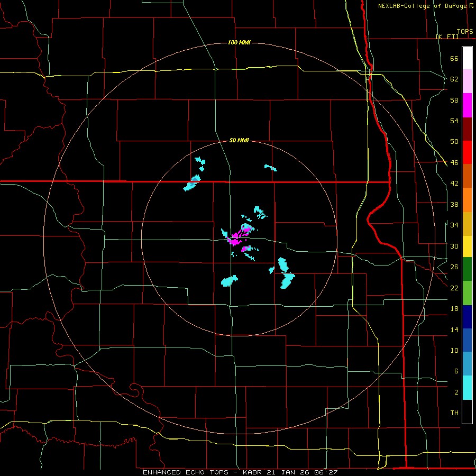The image size is (476, 476).
Task: Choose the navy blue legend swatch
Action: [467, 317]
